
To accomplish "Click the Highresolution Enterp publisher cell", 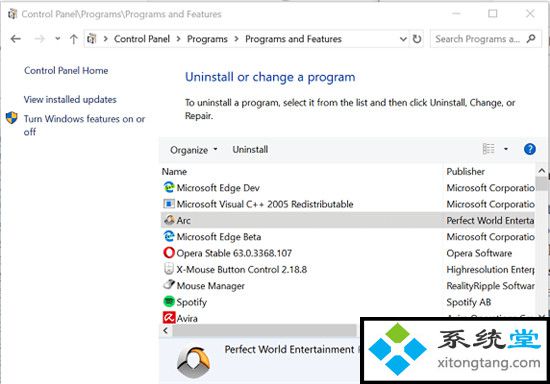I will [x=490, y=270].
